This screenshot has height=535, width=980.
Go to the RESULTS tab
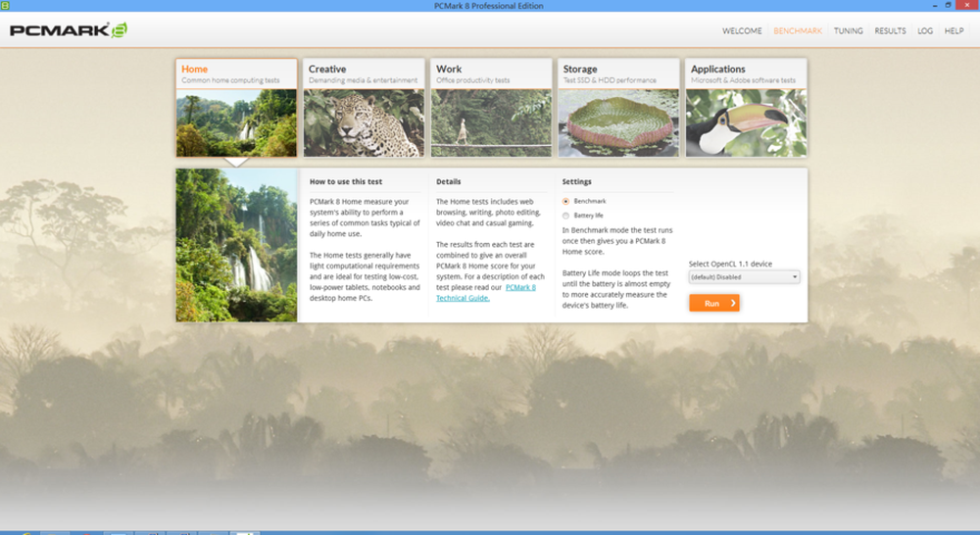[x=890, y=30]
